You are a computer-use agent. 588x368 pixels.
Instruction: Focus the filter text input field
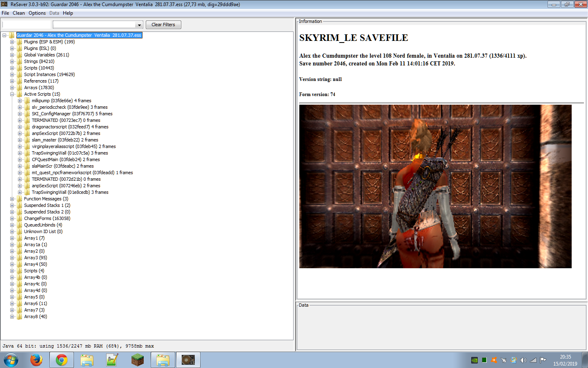coord(27,25)
